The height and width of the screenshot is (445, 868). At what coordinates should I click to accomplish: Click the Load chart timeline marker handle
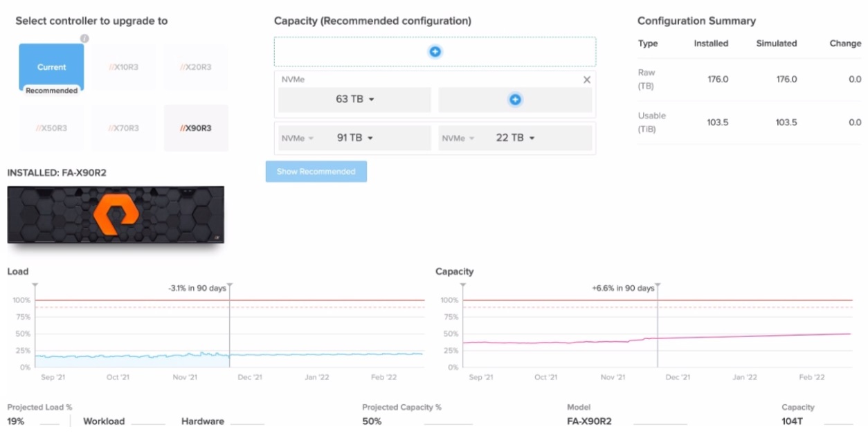[230, 285]
